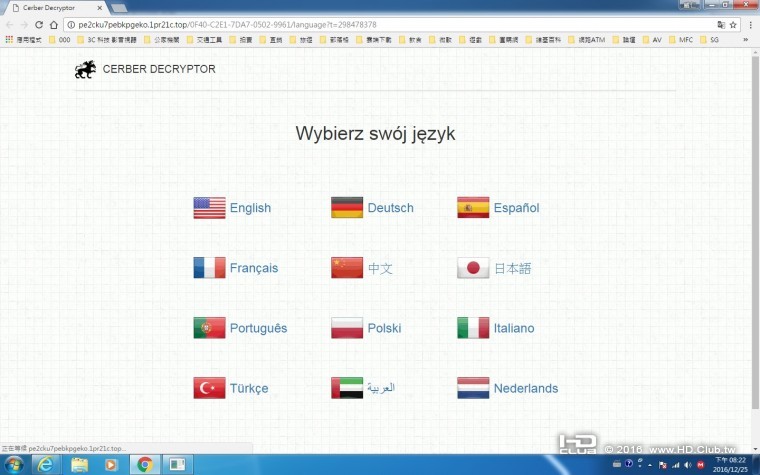
Task: Open the MFC bookmark folder
Action: coord(681,40)
